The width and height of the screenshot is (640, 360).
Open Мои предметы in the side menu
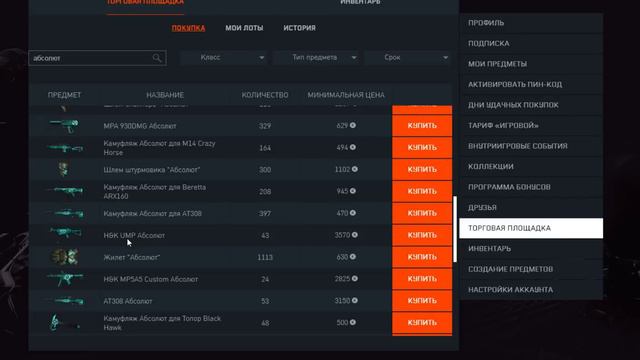tap(531, 64)
